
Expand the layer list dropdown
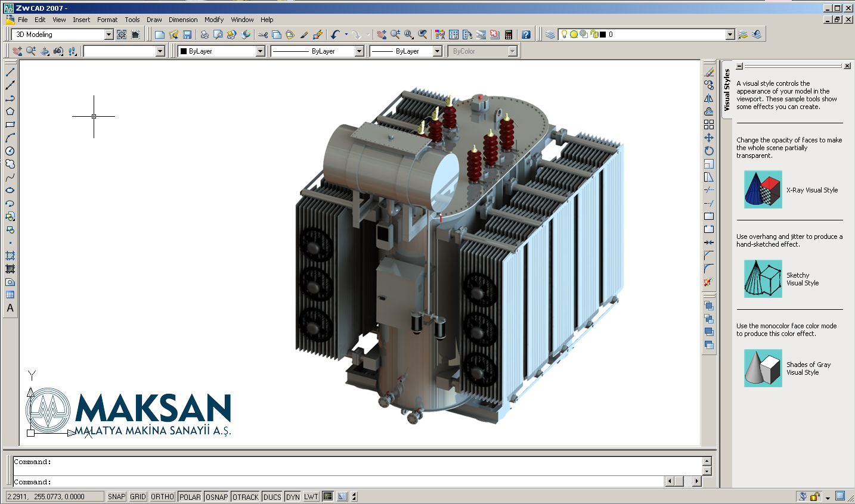click(x=730, y=35)
